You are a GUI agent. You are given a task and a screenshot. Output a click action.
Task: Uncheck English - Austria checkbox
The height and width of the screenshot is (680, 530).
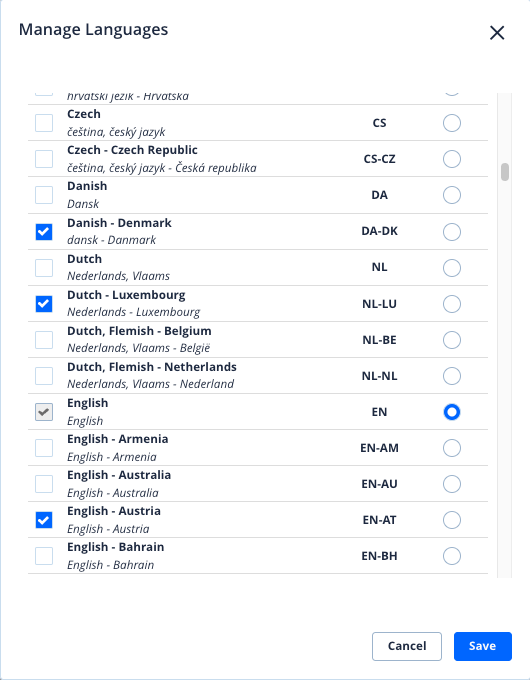[44, 520]
